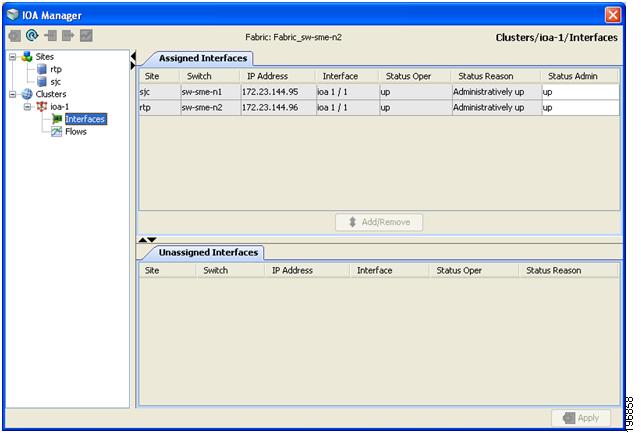This screenshot has height=433, width=641.
Task: Select the Assigned Interfaces tab
Action: pos(203,58)
